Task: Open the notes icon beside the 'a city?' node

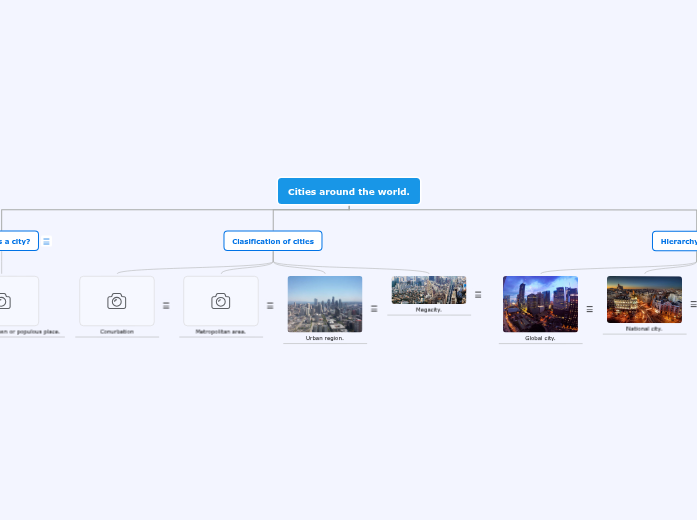Action: pyautogui.click(x=46, y=241)
